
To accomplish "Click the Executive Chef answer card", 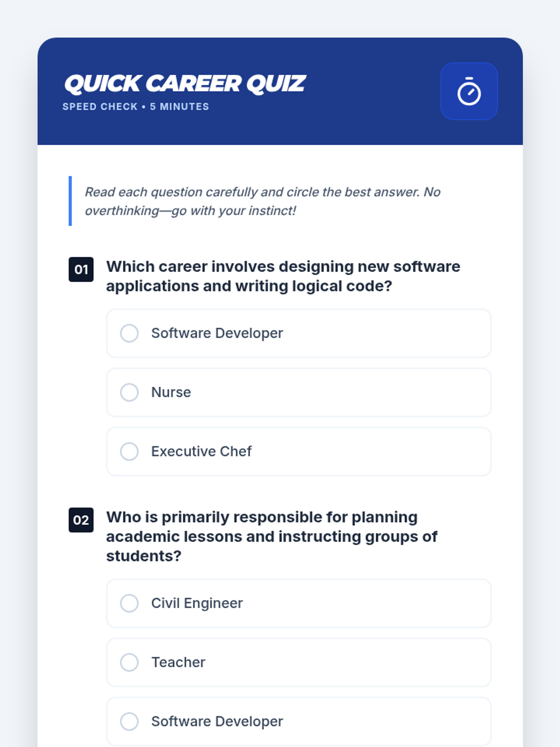I will (x=299, y=451).
